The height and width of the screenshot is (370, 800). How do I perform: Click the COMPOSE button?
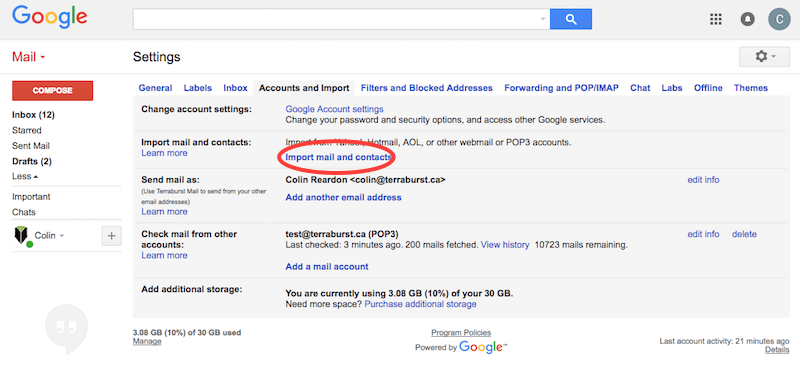coord(53,90)
